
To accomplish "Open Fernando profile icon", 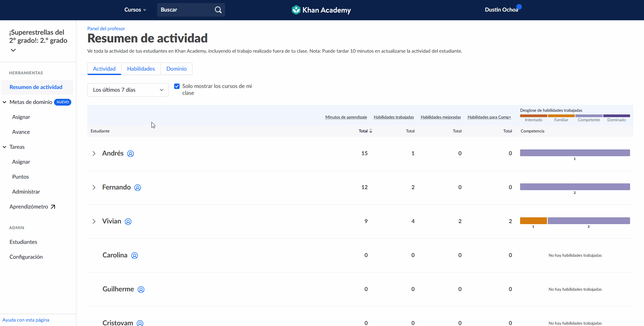I will point(137,187).
